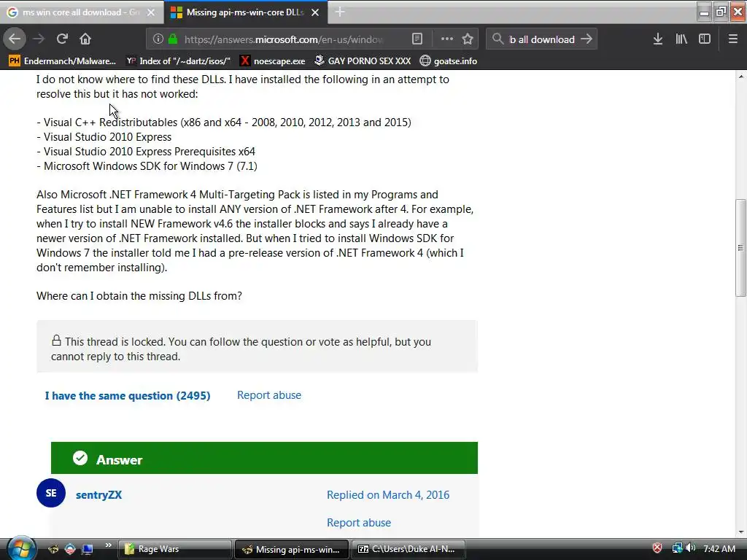Image resolution: width=747 pixels, height=560 pixels.
Task: Open the Library menu
Action: [681, 39]
